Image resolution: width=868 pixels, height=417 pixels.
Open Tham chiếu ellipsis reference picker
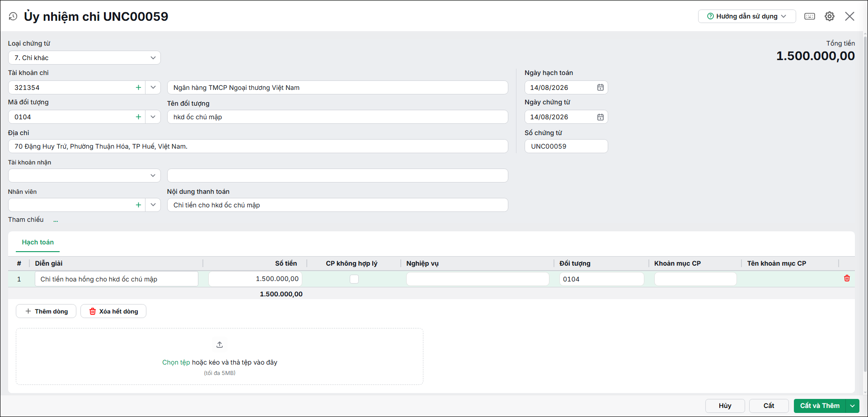pyautogui.click(x=56, y=220)
